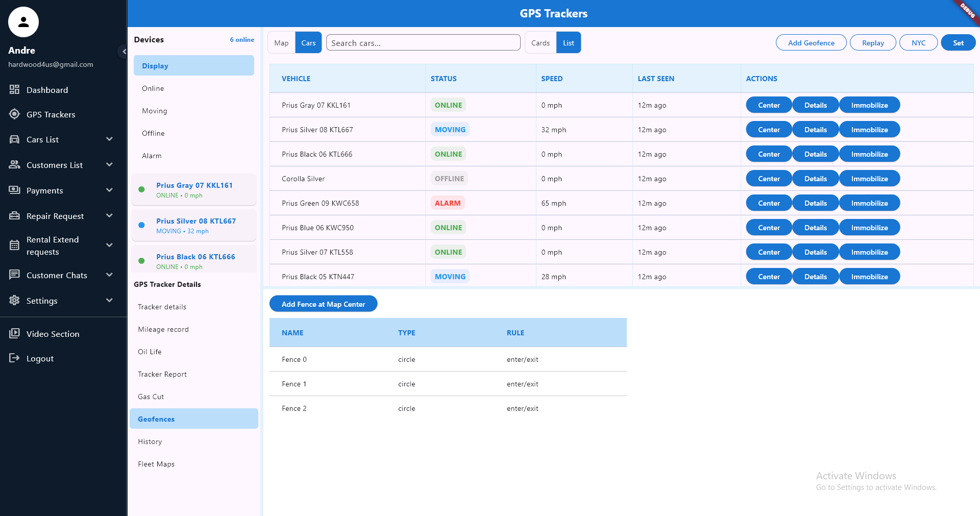Immobilize the Prius Green 09 KWC658
Viewport: 980px width, 516px height.
coord(869,203)
